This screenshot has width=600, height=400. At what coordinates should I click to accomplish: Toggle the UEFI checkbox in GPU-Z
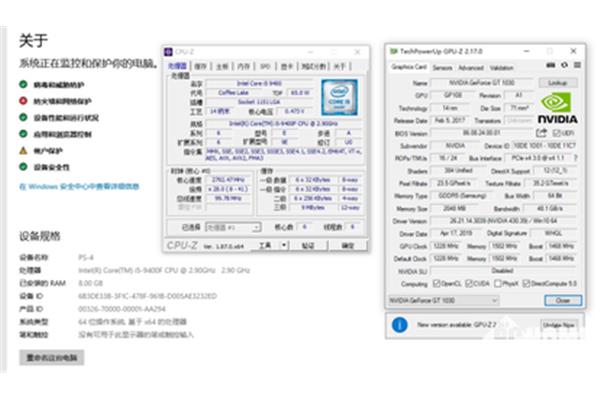coord(557,133)
